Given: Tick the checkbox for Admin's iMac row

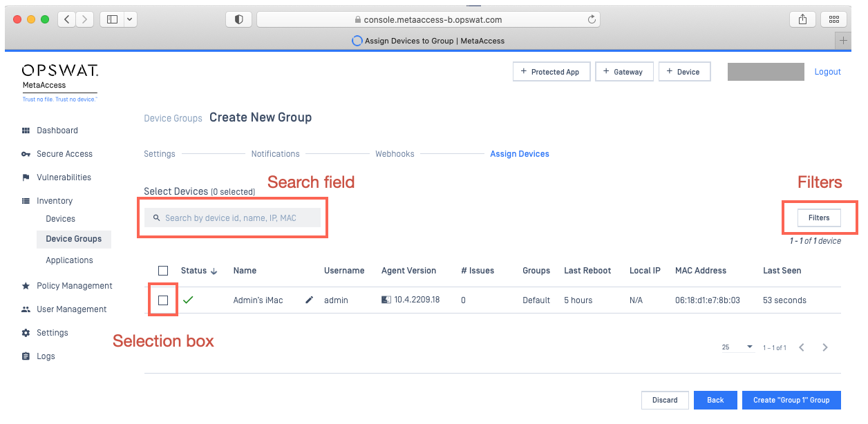Looking at the screenshot, I should pyautogui.click(x=163, y=300).
